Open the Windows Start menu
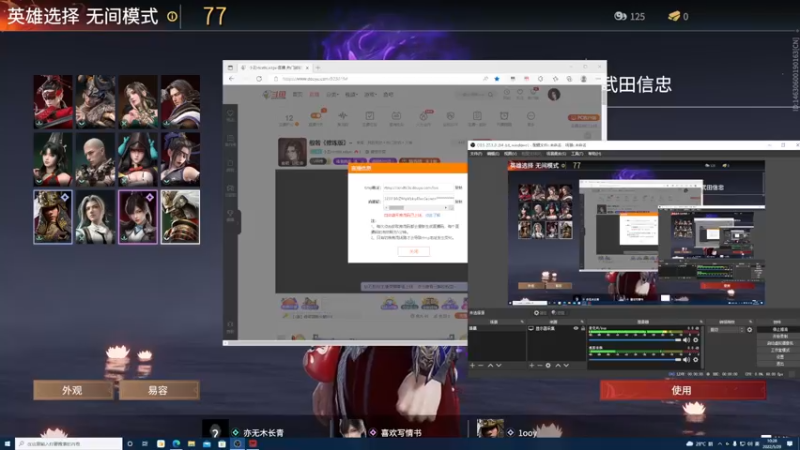Image resolution: width=800 pixels, height=450 pixels. (7, 444)
